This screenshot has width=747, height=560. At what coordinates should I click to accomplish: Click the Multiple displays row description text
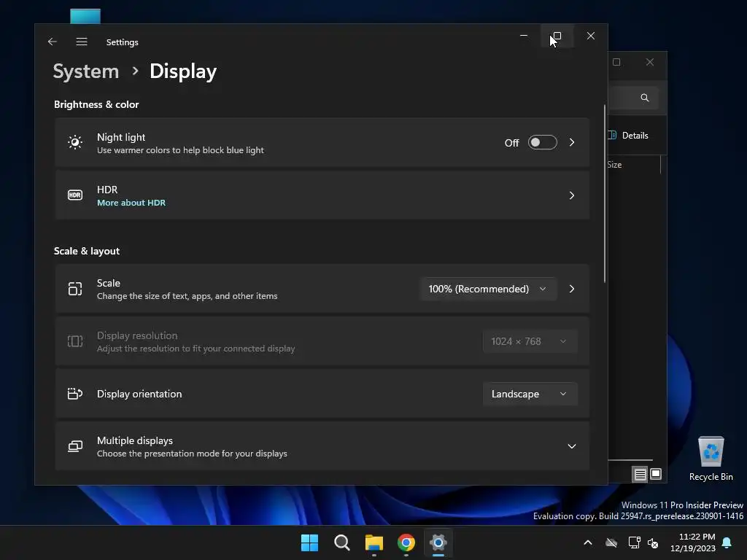[192, 454]
